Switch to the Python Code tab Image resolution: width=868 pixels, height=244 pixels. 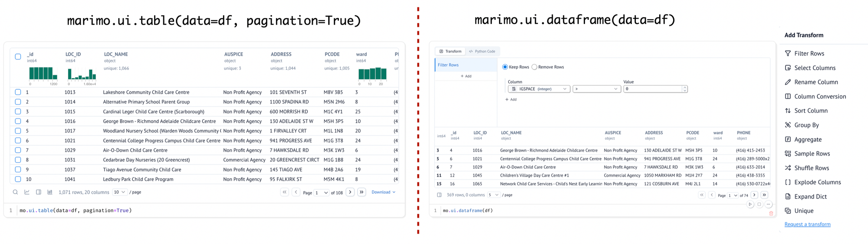pos(482,51)
